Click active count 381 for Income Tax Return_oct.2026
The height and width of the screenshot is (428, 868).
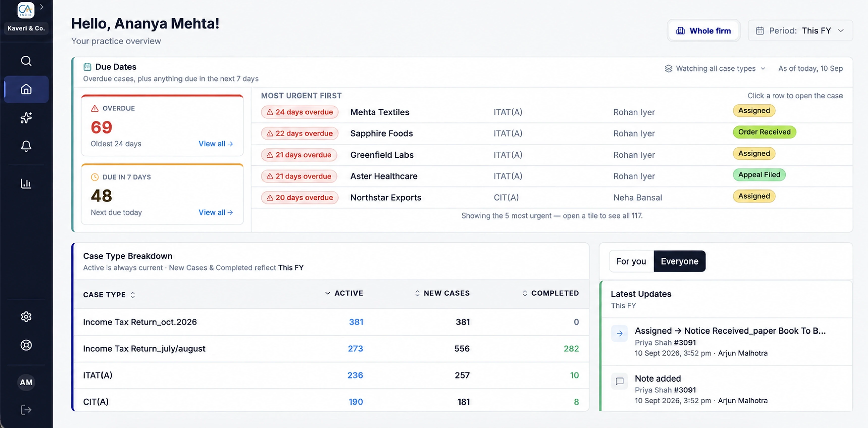click(356, 322)
